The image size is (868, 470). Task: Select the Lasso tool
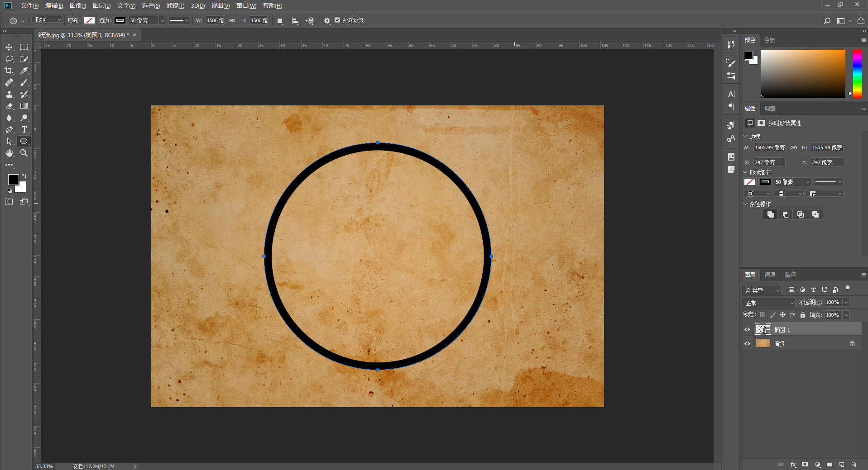9,59
